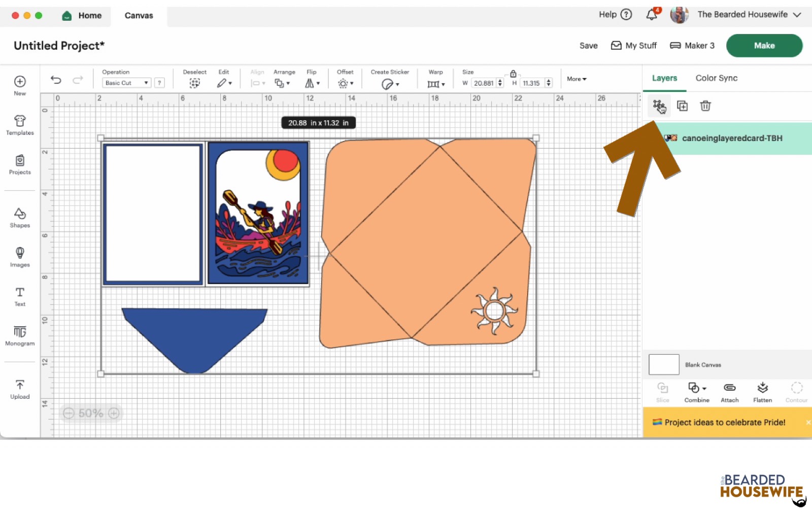This screenshot has height=516, width=812.
Task: Adjust the height stepper arrows
Action: point(549,83)
